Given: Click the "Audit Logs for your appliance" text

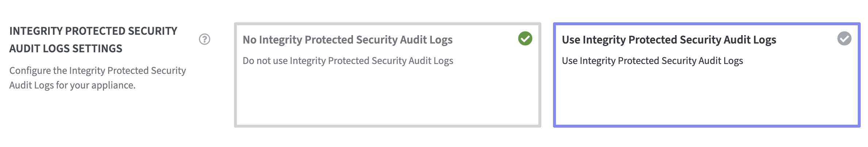Looking at the screenshot, I should tap(72, 85).
